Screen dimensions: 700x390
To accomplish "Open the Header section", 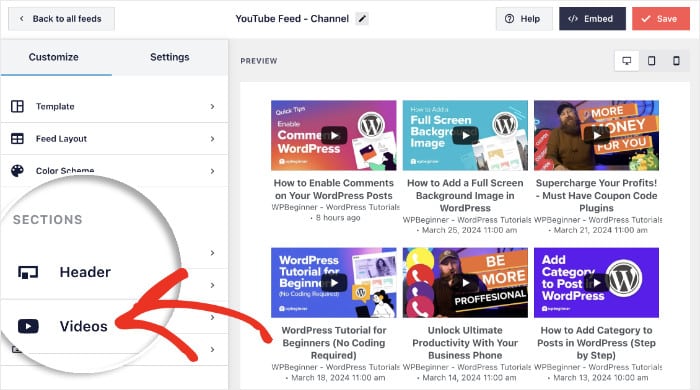I will point(85,272).
